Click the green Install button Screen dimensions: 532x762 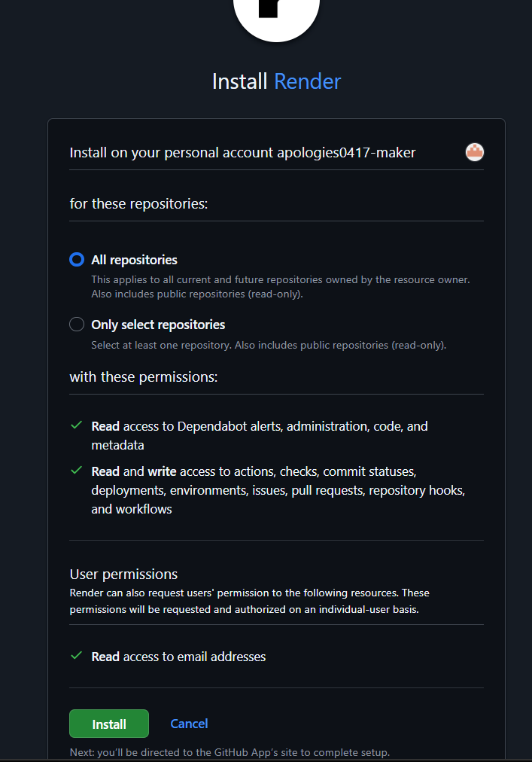click(109, 724)
